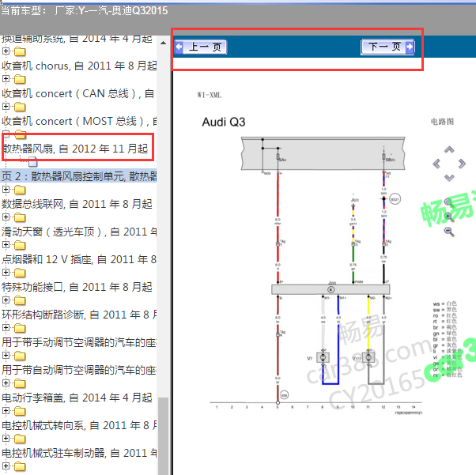Click the Audi Q3 diagram heading

[224, 122]
